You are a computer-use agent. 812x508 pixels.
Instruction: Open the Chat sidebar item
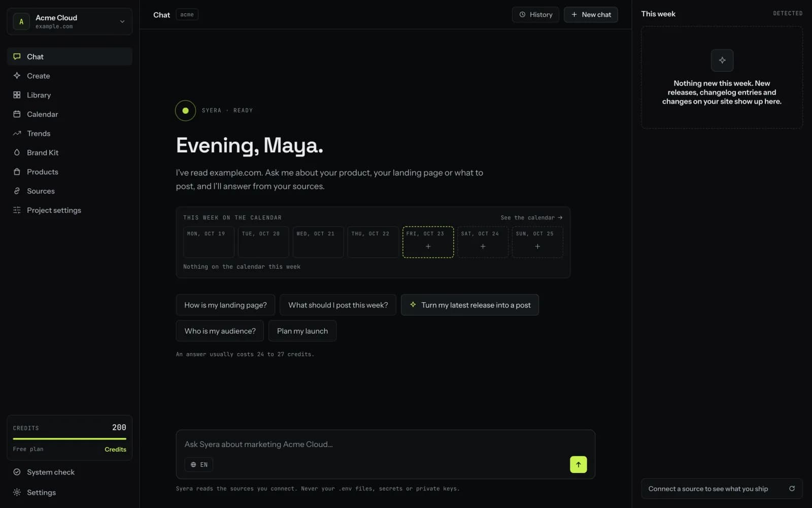coord(70,56)
